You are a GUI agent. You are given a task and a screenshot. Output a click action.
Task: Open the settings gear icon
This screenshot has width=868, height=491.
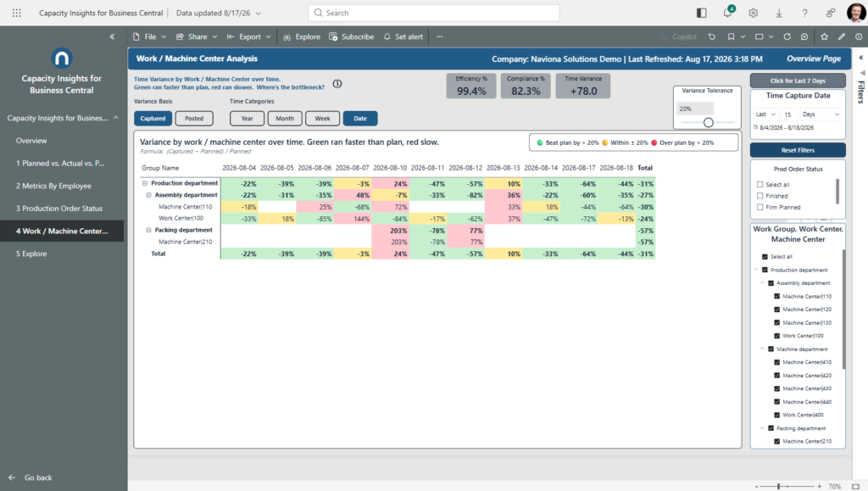[753, 13]
